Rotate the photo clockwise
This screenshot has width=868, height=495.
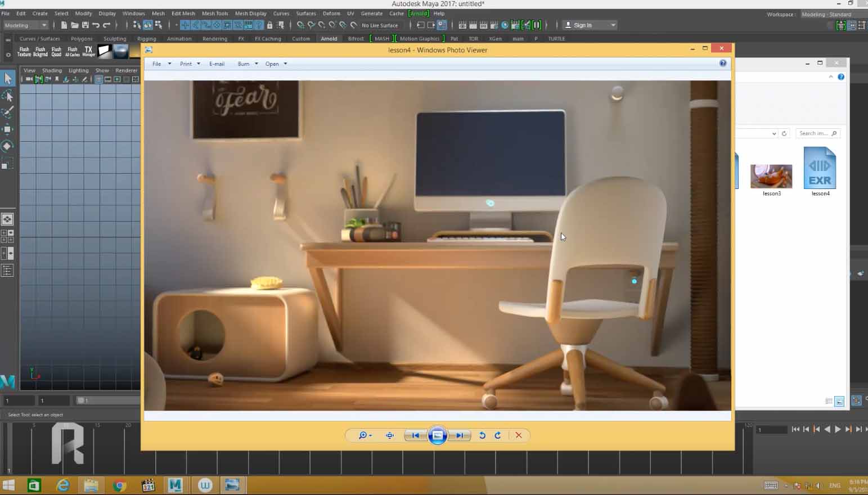tap(498, 435)
